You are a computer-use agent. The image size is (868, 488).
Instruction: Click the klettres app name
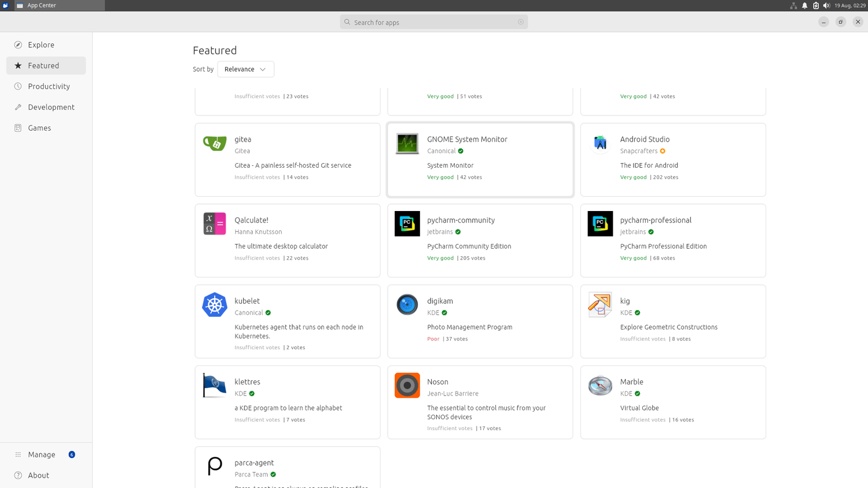(x=247, y=382)
